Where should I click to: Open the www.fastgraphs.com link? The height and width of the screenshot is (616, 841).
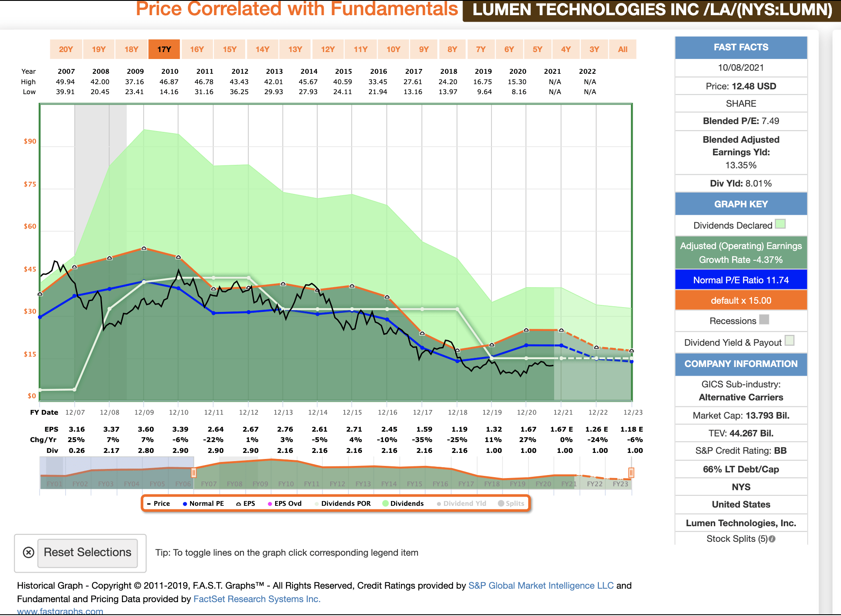point(60,611)
